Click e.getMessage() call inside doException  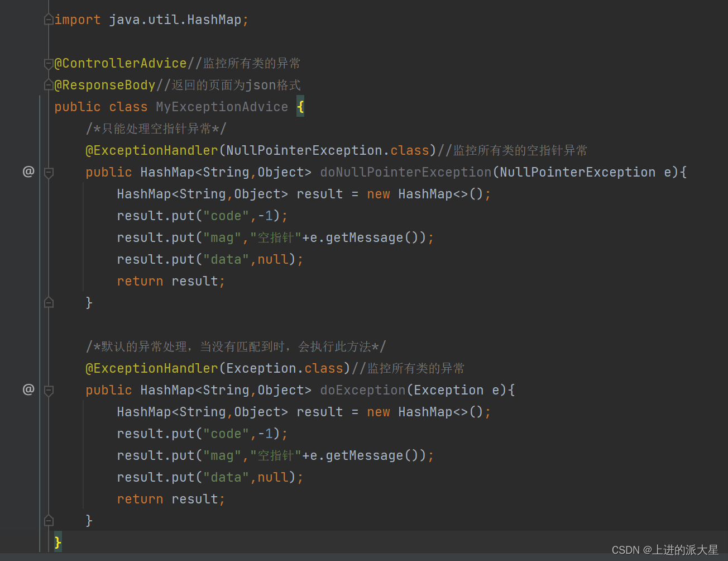click(363, 455)
